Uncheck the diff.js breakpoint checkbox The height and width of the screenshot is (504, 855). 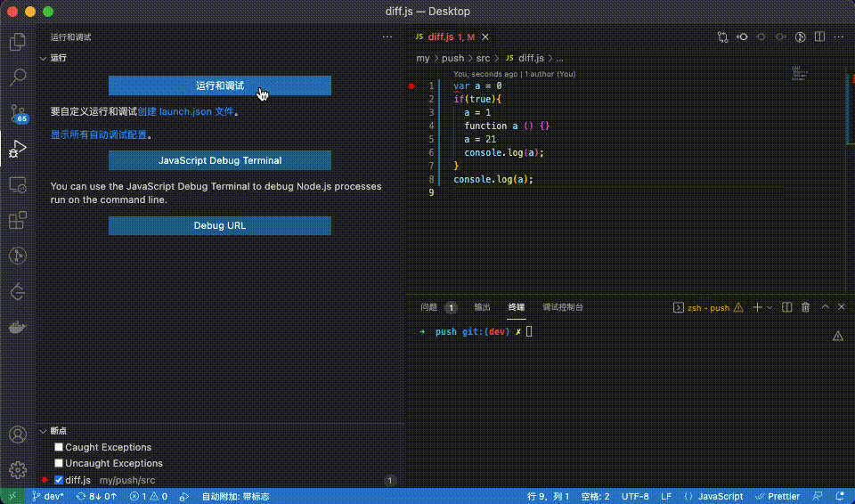(59, 480)
